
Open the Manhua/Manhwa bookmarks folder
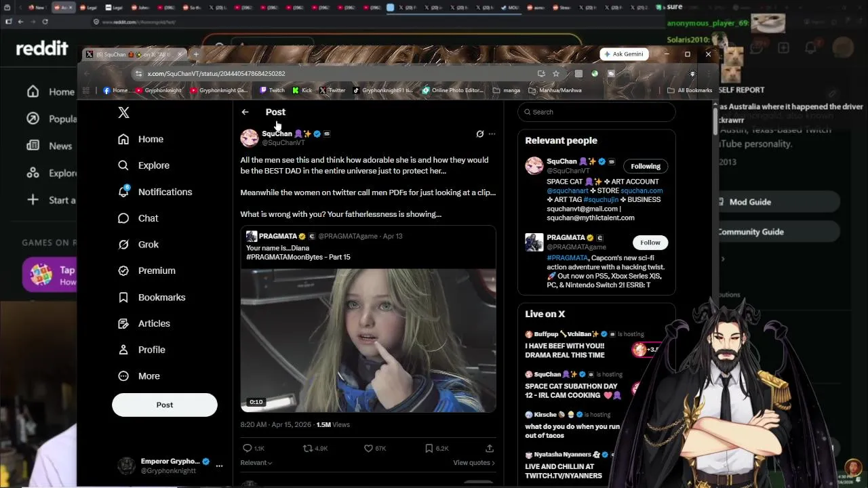(x=555, y=90)
